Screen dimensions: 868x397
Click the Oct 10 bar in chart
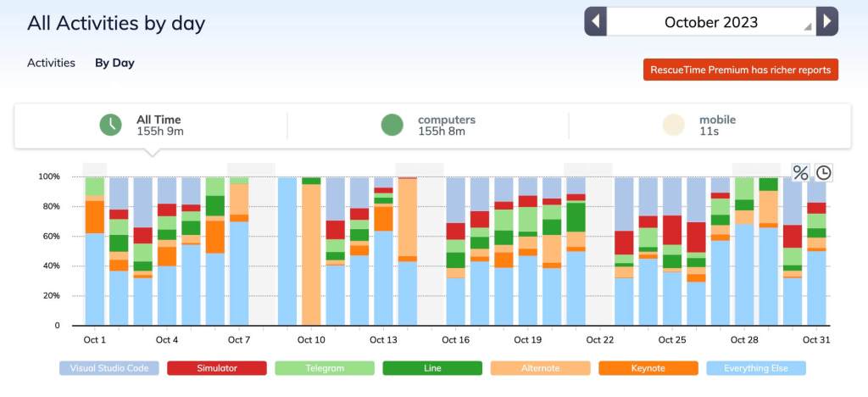pos(311,254)
